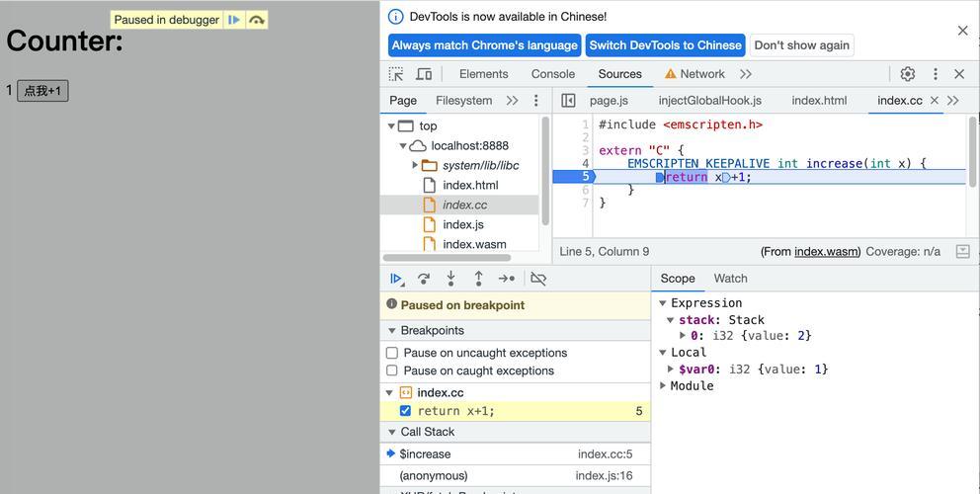Collapse index.cc breakpoint group
The image size is (980, 494).
(x=389, y=392)
